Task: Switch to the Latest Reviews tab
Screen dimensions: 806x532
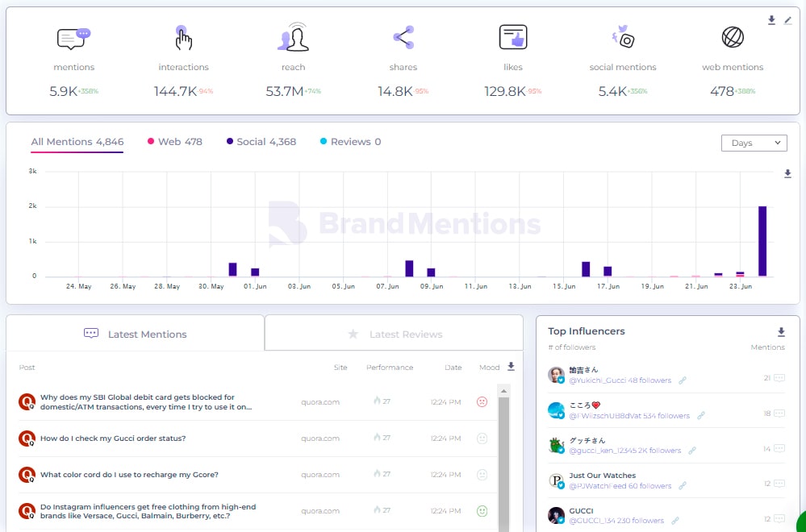Action: coord(394,334)
